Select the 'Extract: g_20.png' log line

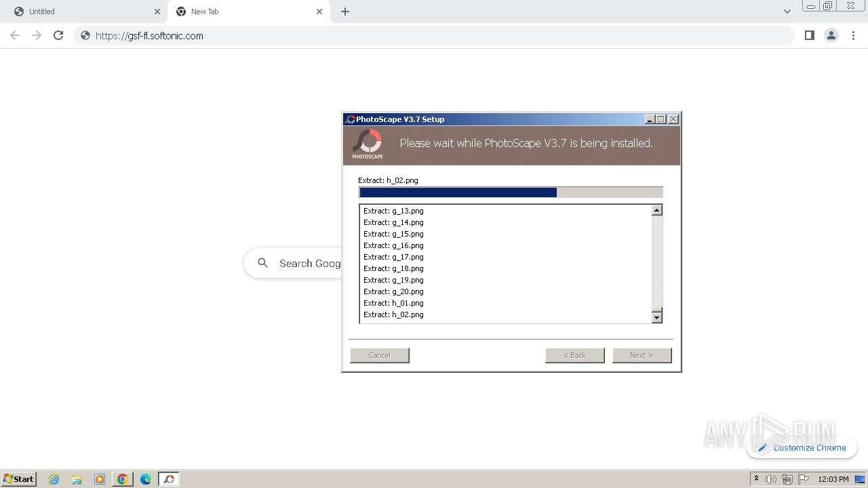(x=393, y=291)
